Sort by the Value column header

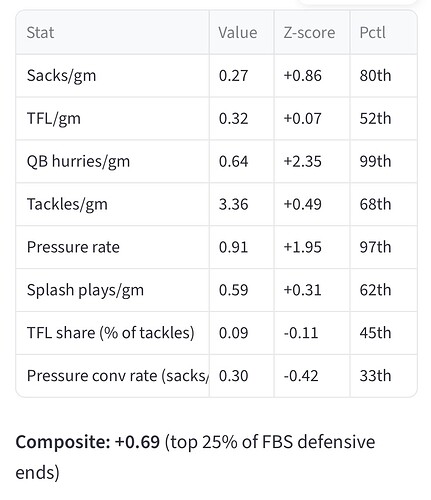[x=241, y=32]
